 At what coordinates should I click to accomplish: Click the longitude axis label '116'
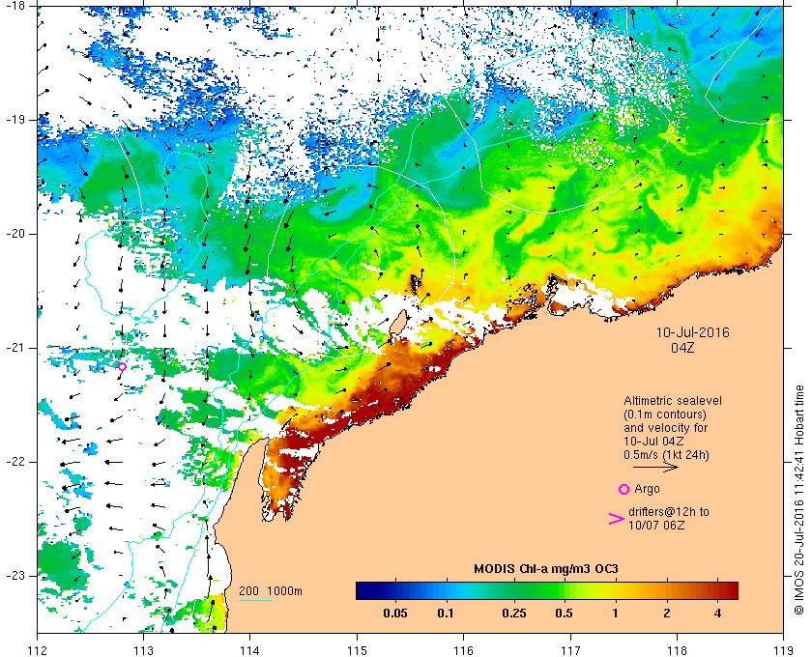463,650
